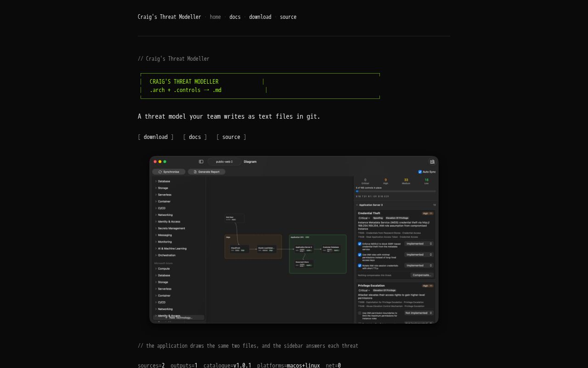Open Implemented status dropdown for Enforce IMDSv2
This screenshot has height=368, width=588.
[419, 244]
